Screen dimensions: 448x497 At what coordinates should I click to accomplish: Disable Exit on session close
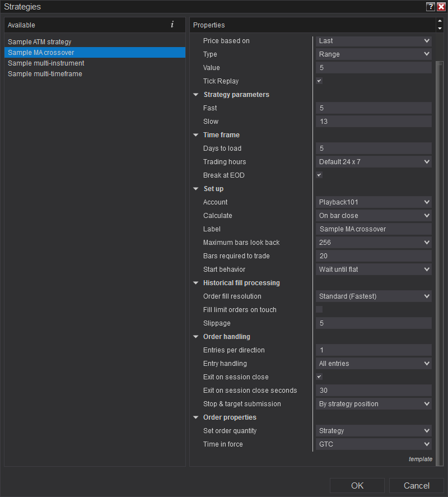[x=319, y=377]
